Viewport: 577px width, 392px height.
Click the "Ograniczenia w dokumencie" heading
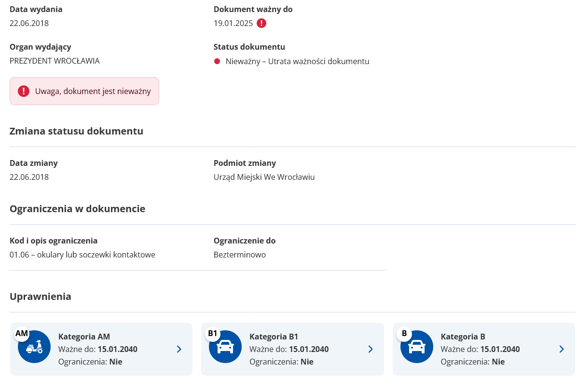click(77, 209)
